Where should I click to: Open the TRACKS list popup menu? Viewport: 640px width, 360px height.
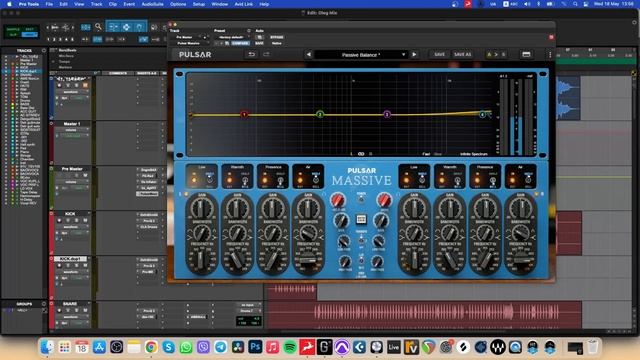pos(44,51)
